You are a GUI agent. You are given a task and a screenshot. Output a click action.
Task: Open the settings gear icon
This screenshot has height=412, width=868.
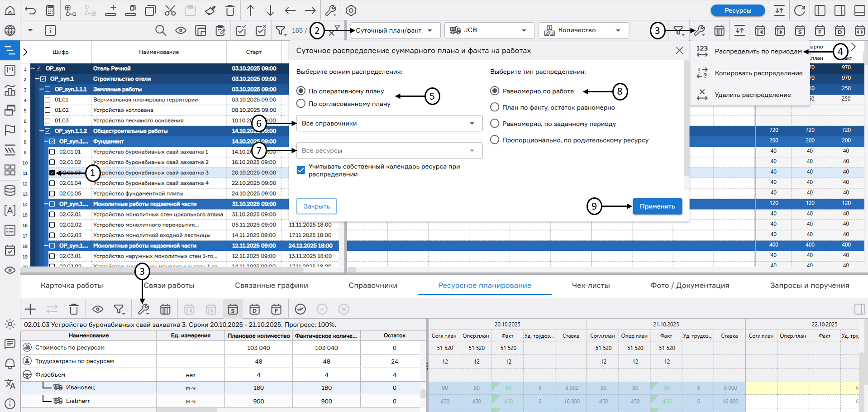click(x=351, y=10)
